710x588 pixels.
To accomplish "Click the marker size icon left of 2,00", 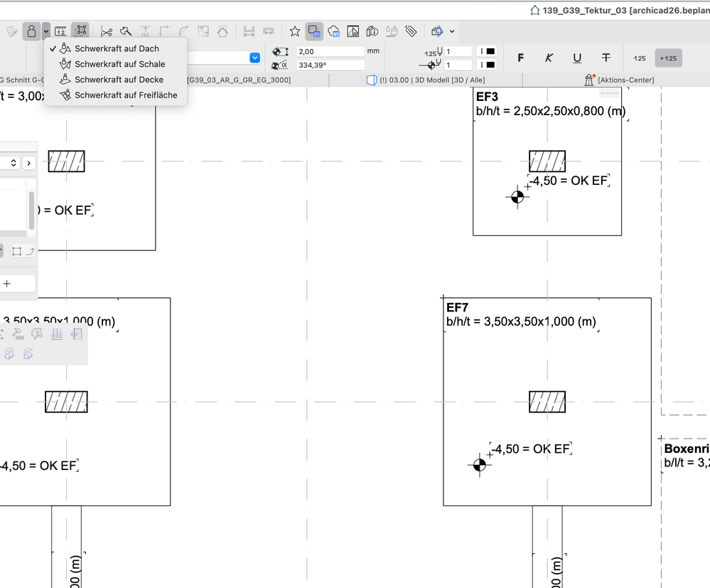I will pyautogui.click(x=280, y=51).
